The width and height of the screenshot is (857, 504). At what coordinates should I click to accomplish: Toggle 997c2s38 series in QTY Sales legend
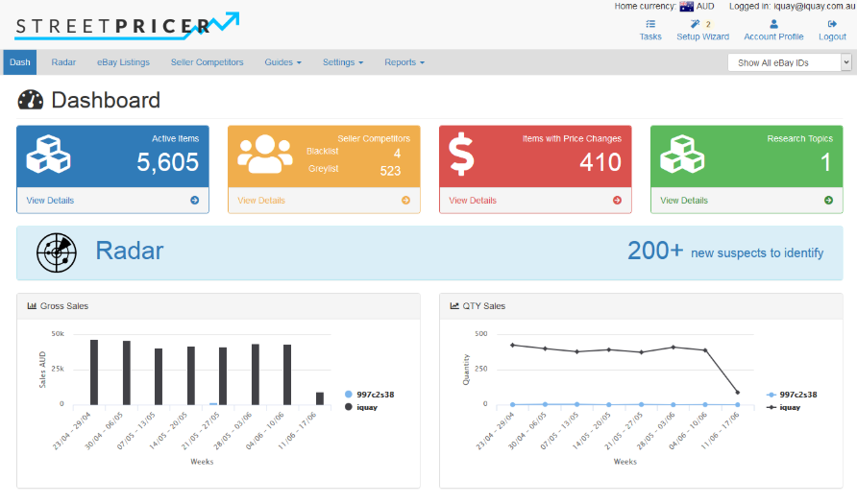coord(792,395)
